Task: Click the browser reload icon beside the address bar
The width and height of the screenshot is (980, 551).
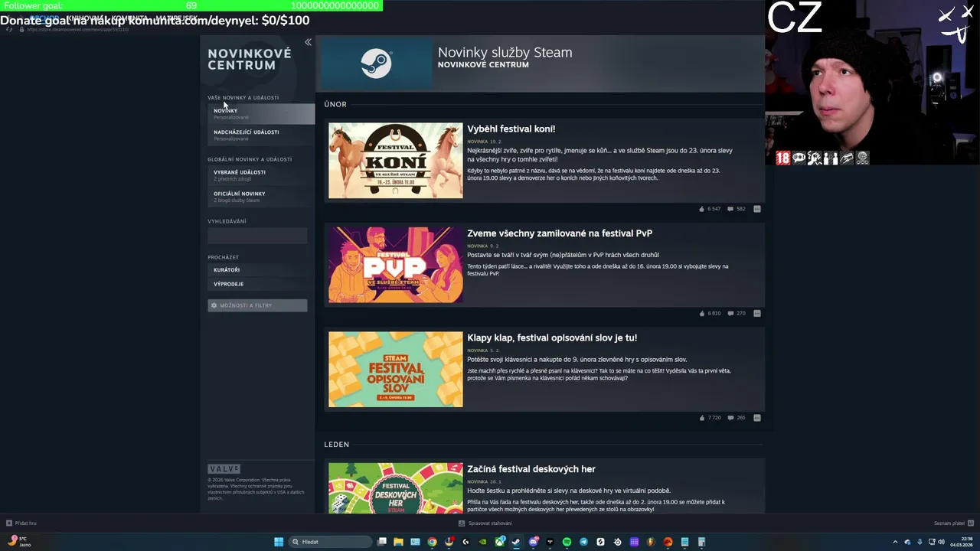Action: pyautogui.click(x=8, y=29)
